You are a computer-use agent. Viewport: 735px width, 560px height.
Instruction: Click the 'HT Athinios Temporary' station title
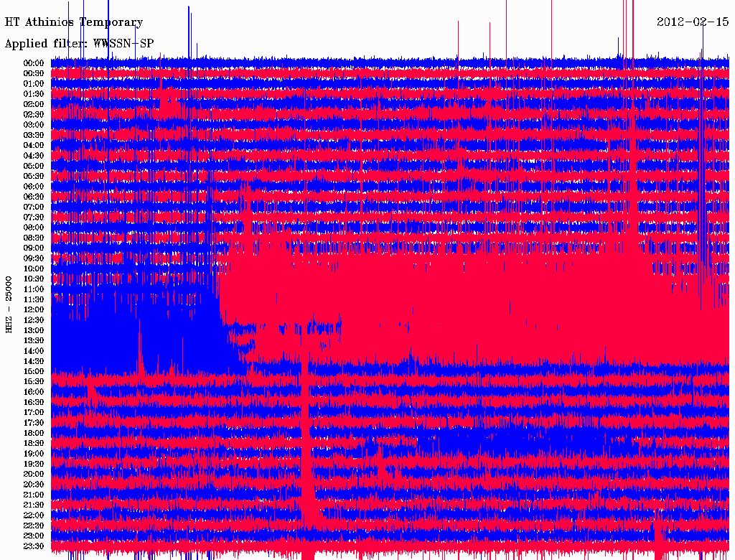pos(74,22)
